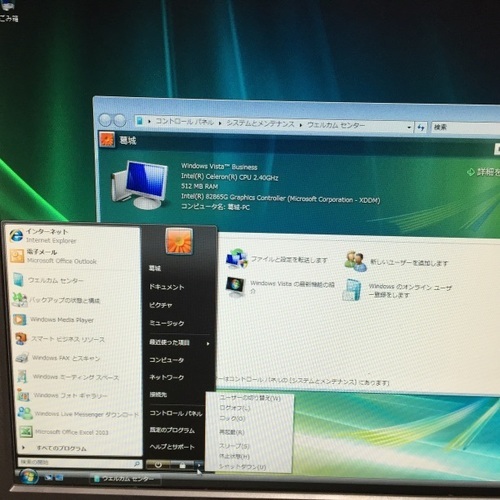500x500 pixels.
Task: Click the add new user icon
Action: (355, 261)
